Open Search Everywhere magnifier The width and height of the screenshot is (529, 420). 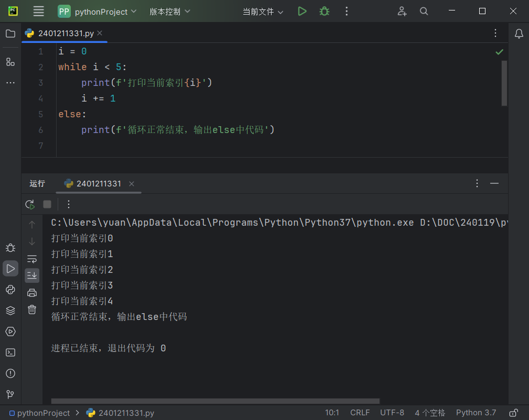click(x=424, y=12)
